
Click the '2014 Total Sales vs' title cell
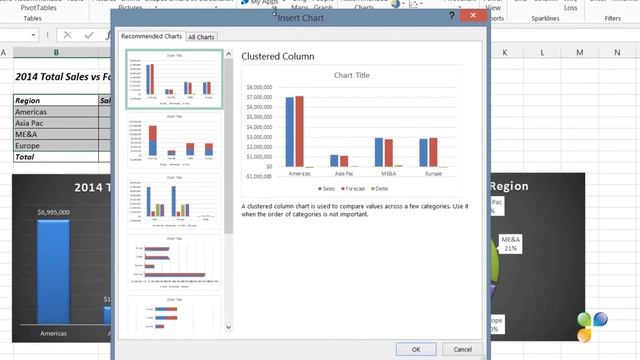click(63, 76)
